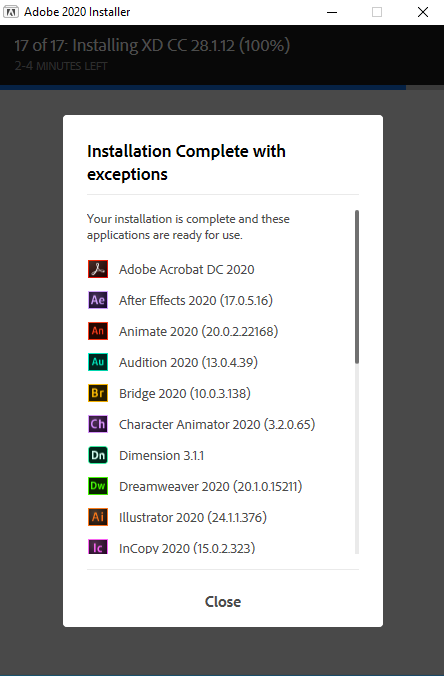Click the installed apps list scrollbar thumb
This screenshot has height=676, width=444.
357,287
